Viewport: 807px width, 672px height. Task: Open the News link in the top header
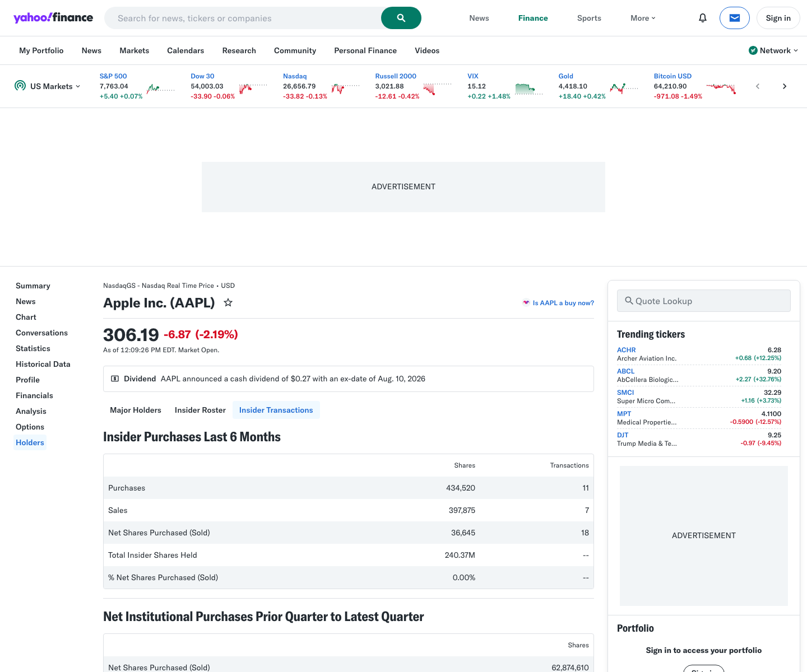[x=479, y=18]
